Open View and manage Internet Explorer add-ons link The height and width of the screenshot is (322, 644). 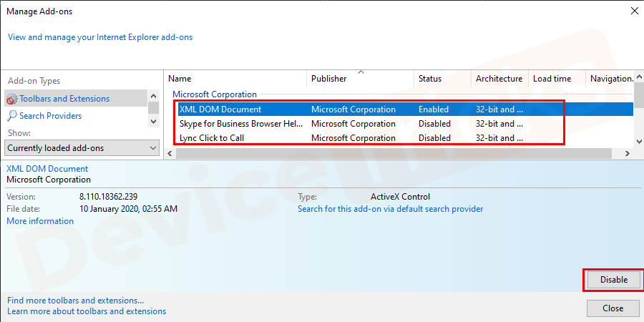[x=100, y=37]
